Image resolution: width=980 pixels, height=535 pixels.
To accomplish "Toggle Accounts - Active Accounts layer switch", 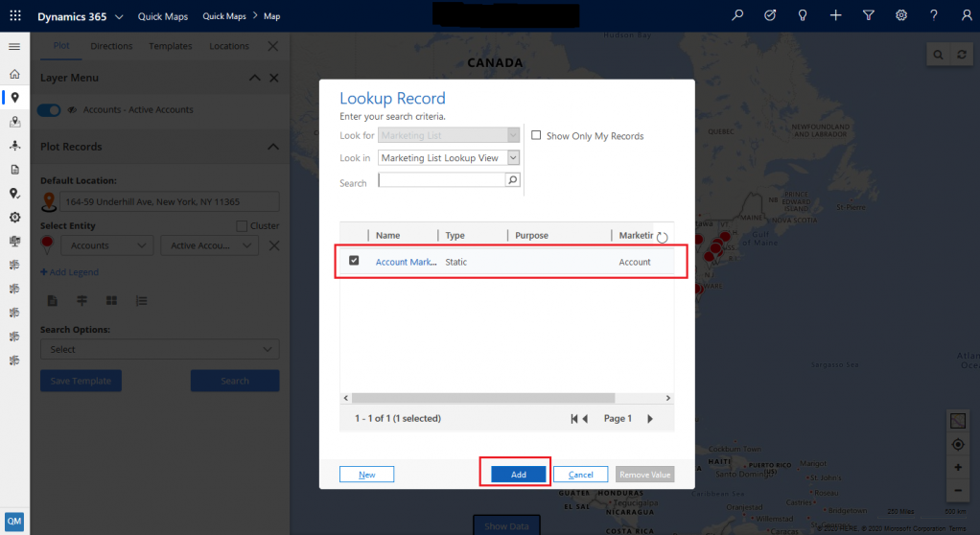I will [49, 110].
